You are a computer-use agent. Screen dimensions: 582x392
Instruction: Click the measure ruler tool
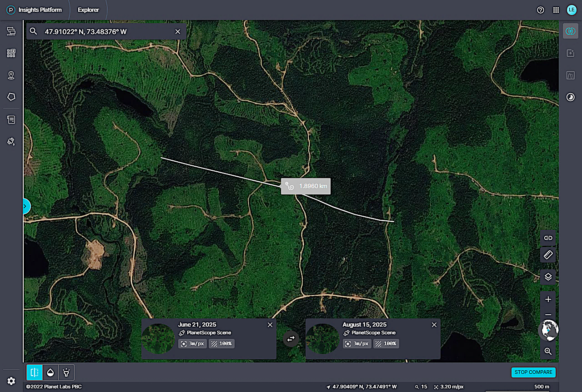(x=548, y=255)
